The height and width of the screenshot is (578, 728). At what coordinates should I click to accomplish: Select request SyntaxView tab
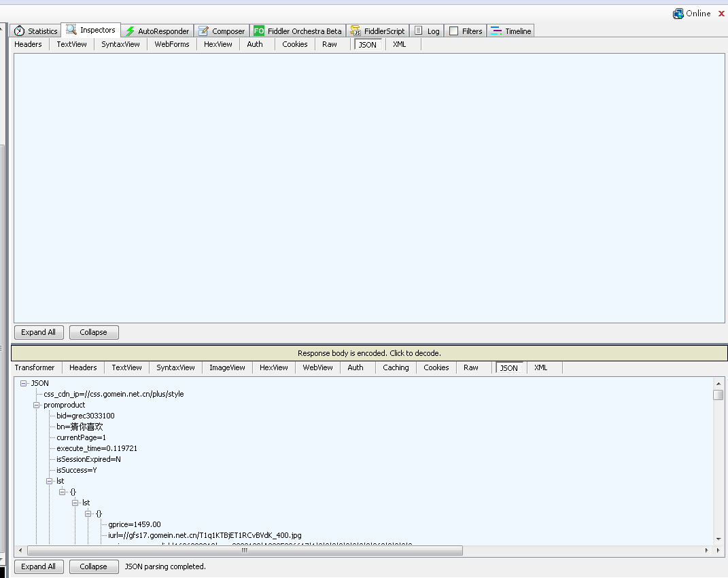(x=120, y=44)
